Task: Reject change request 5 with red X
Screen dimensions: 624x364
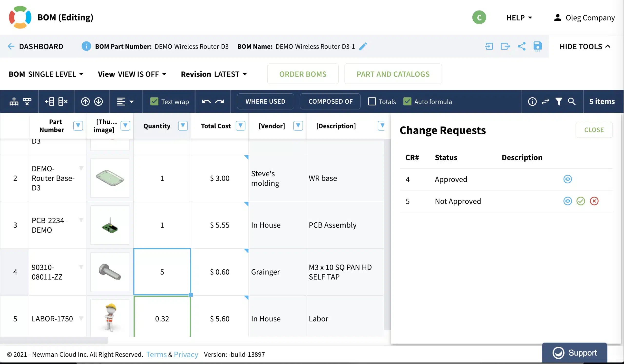Action: [x=594, y=201]
